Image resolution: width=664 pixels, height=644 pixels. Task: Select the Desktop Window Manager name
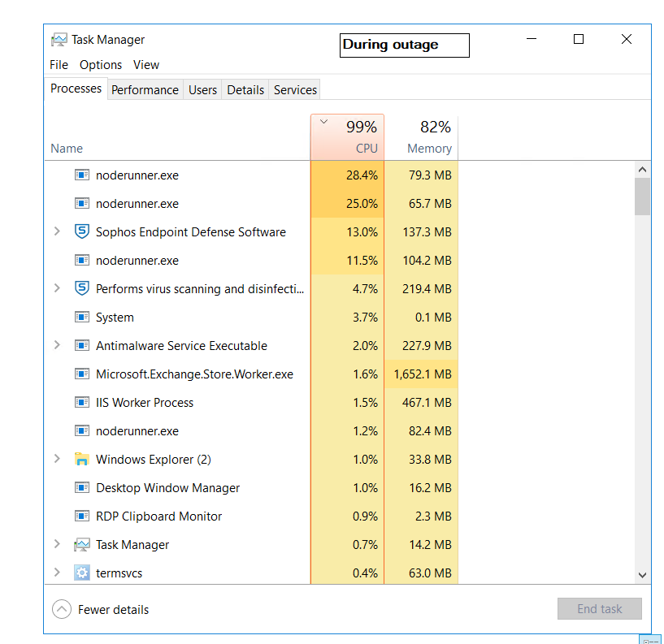(x=167, y=488)
